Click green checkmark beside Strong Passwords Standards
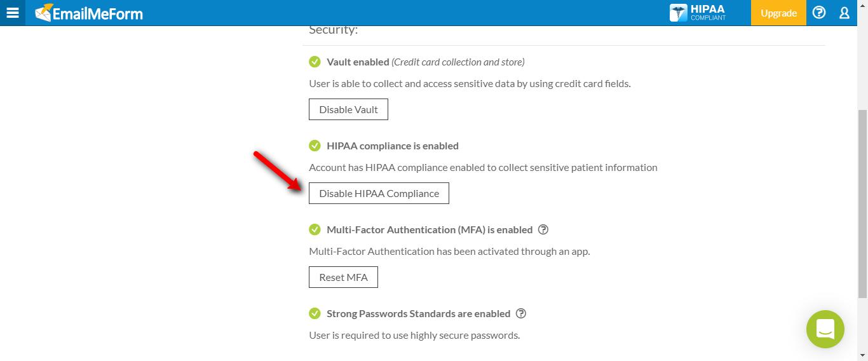 [x=315, y=313]
